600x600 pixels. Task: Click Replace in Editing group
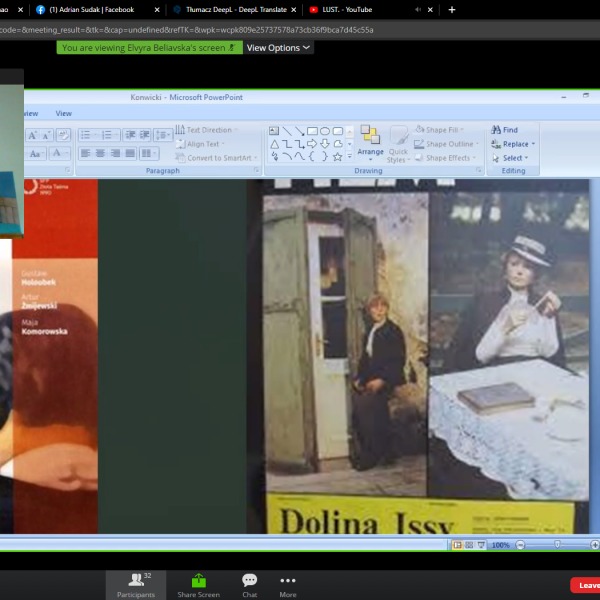[513, 144]
